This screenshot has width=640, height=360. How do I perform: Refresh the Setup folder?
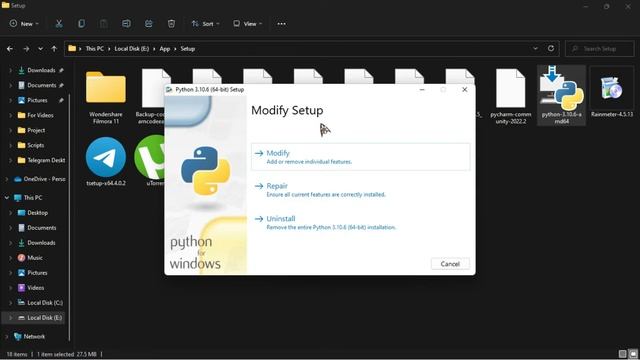pos(551,49)
